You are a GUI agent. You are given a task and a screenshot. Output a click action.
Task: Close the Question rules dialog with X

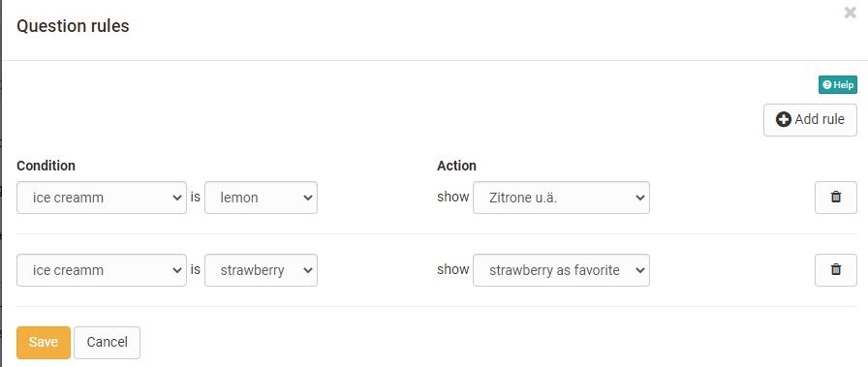click(850, 13)
